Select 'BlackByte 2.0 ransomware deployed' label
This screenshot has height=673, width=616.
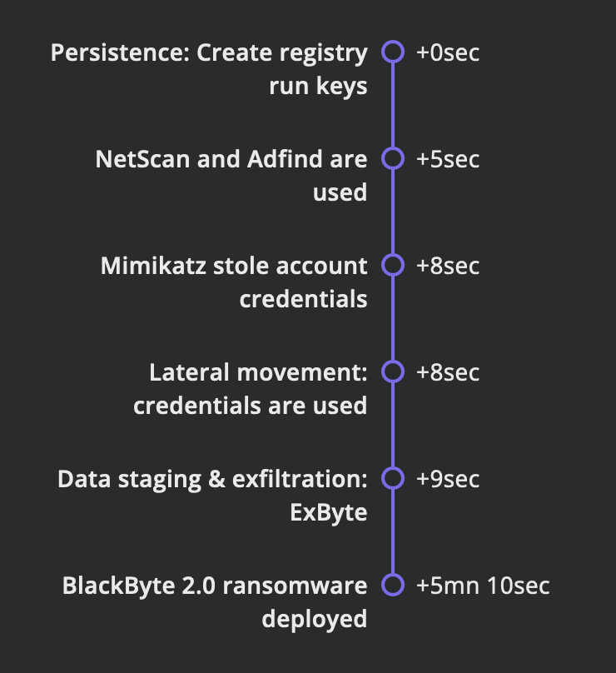click(215, 601)
